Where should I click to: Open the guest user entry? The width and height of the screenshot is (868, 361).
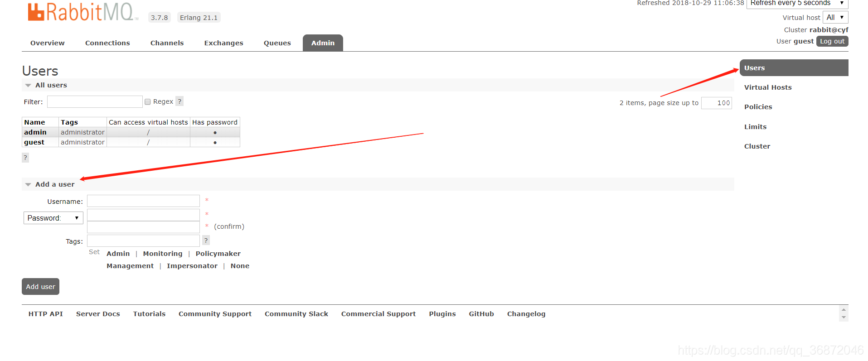pos(34,142)
